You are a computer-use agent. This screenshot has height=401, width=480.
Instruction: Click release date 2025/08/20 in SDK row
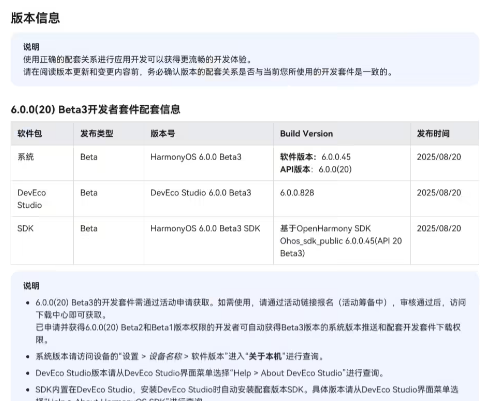pos(439,228)
